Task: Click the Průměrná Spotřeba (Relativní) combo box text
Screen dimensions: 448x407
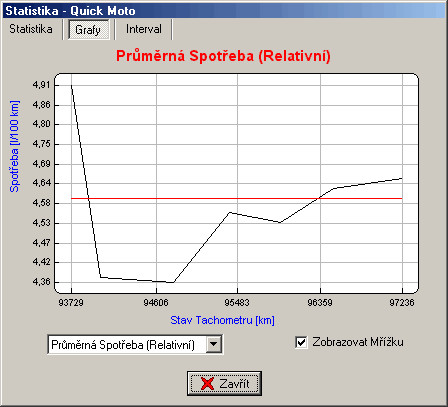Action: 123,345
